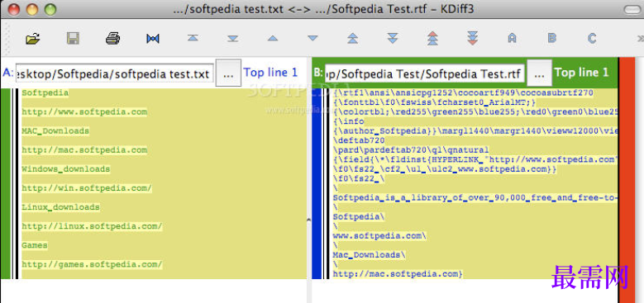The height and width of the screenshot is (303, 644).
Task: Browse for file A with ... button
Action: [228, 73]
